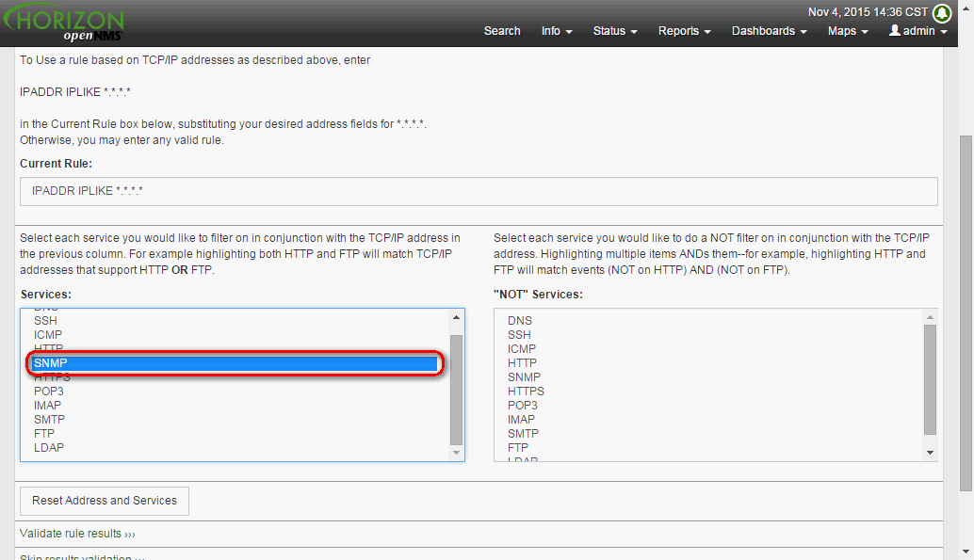Select ICMP in NOT Services list
The width and height of the screenshot is (974, 560).
click(521, 349)
